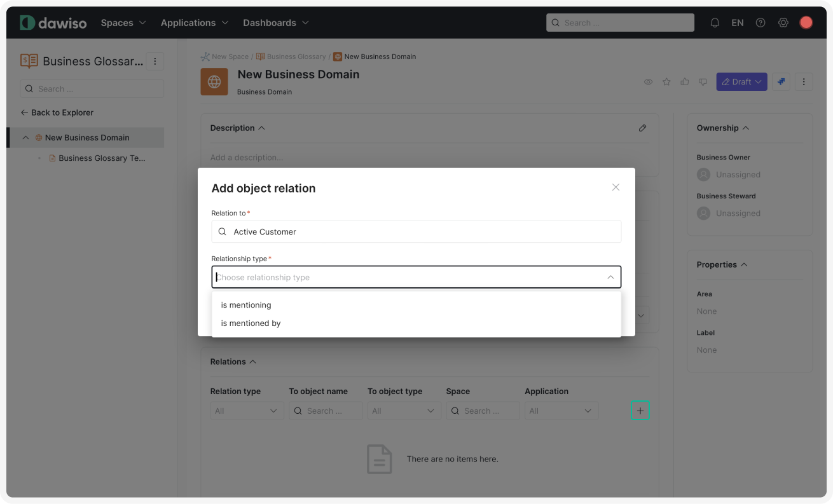Click the edit description pencil icon

[x=642, y=128]
